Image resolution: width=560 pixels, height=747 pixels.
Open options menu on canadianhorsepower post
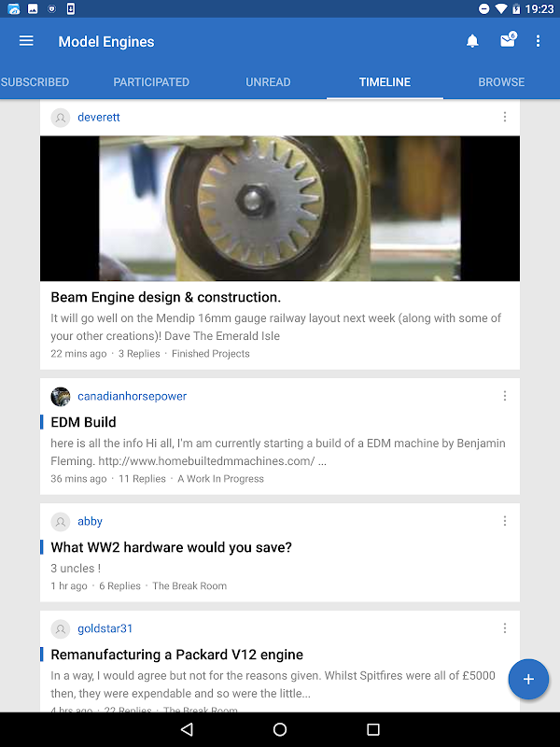pos(505,396)
